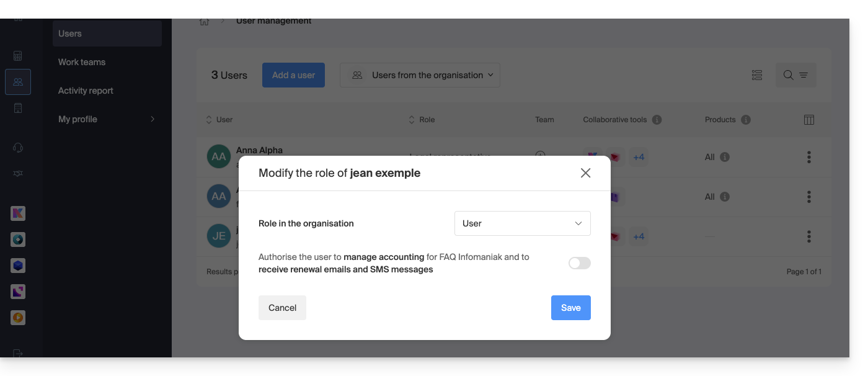Open the Role in the organisation dropdown
Screen dimensions: 868x376
point(522,223)
